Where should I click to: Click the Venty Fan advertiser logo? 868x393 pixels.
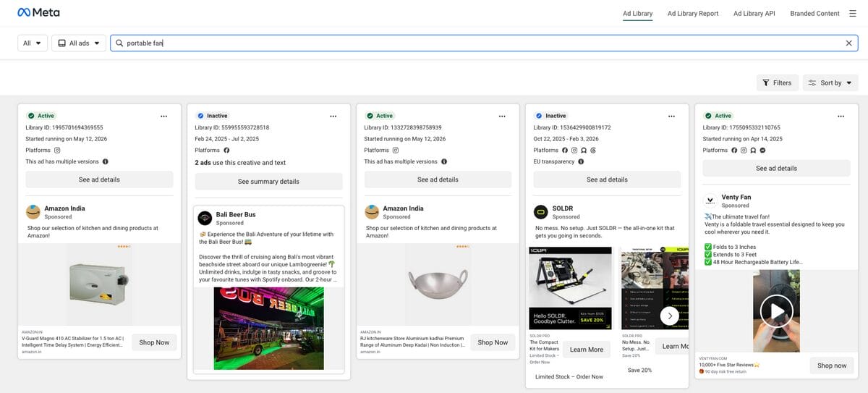coord(710,200)
